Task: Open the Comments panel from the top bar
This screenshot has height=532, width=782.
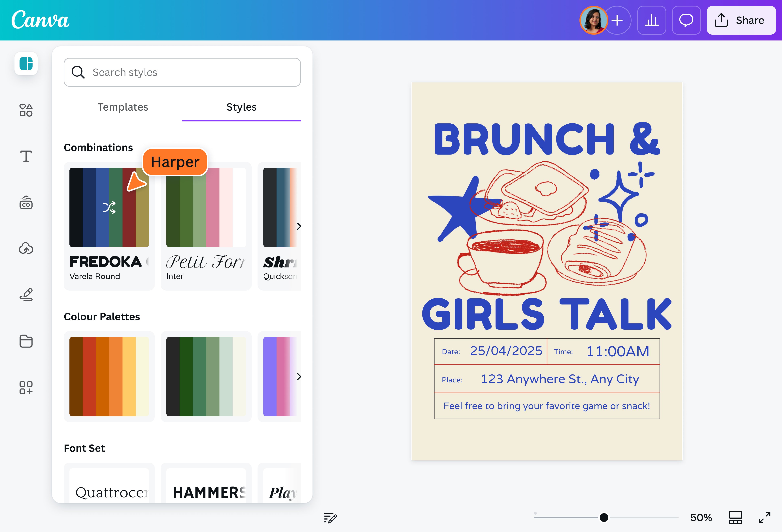Action: (x=686, y=21)
